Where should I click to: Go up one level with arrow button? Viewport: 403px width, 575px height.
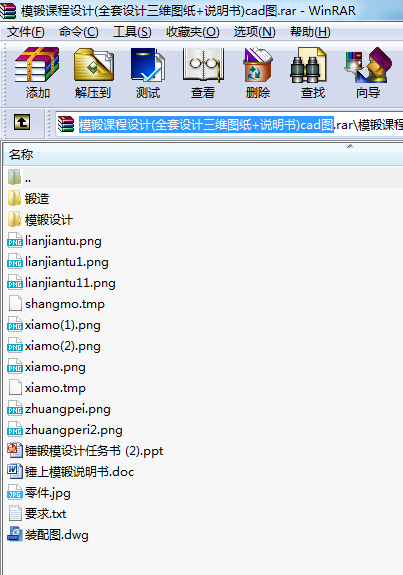22,122
